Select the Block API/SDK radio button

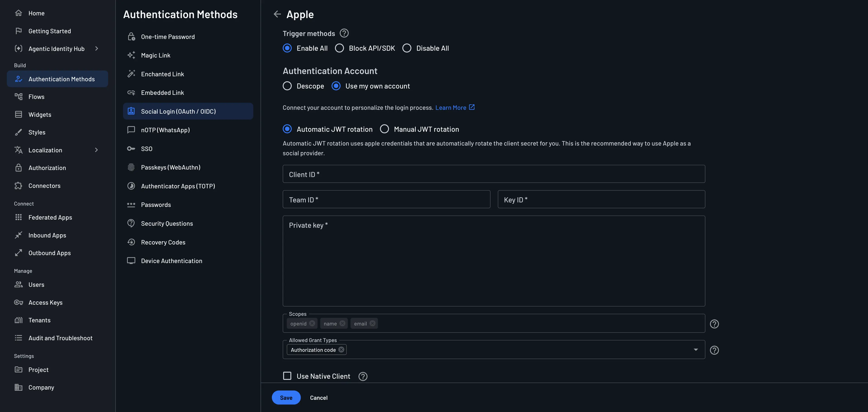339,48
